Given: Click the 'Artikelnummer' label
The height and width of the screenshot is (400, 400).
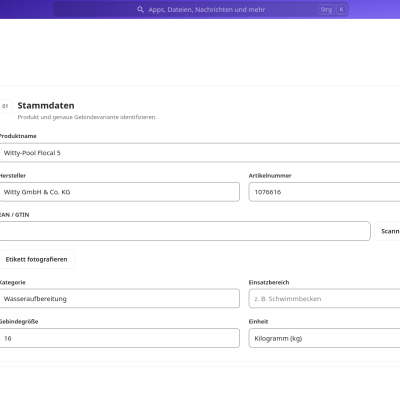Looking at the screenshot, I should click(270, 176).
